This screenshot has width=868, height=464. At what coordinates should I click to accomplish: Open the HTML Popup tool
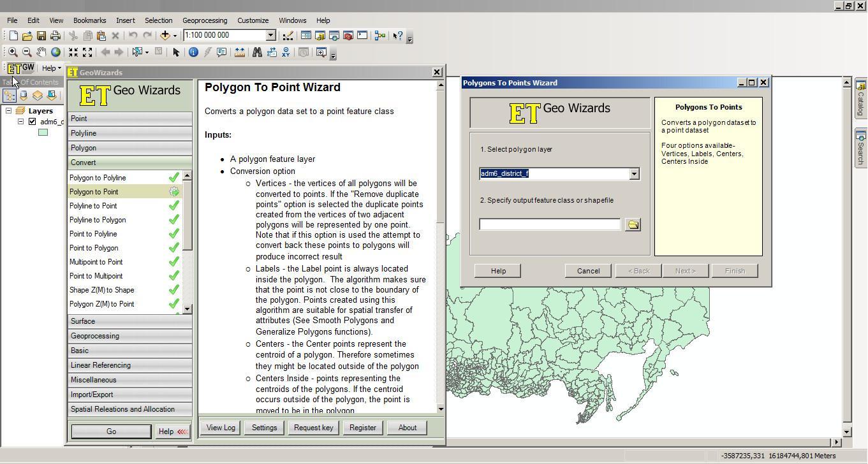pyautogui.click(x=221, y=52)
